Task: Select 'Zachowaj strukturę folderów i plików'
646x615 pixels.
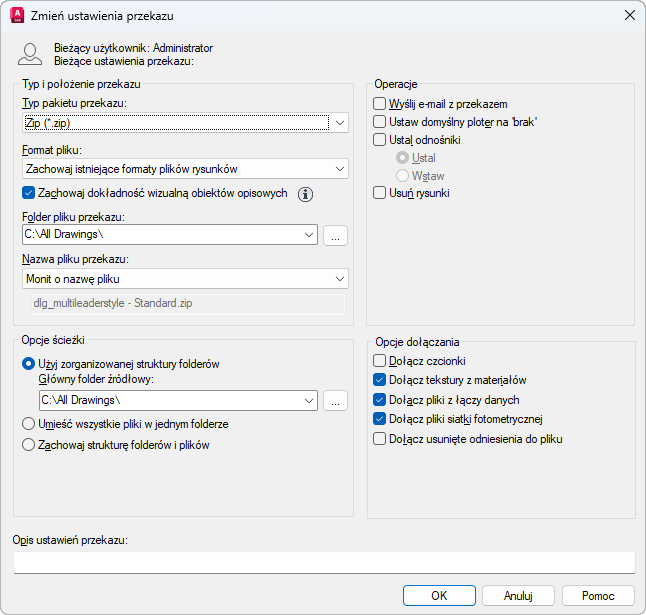Action: (29, 445)
